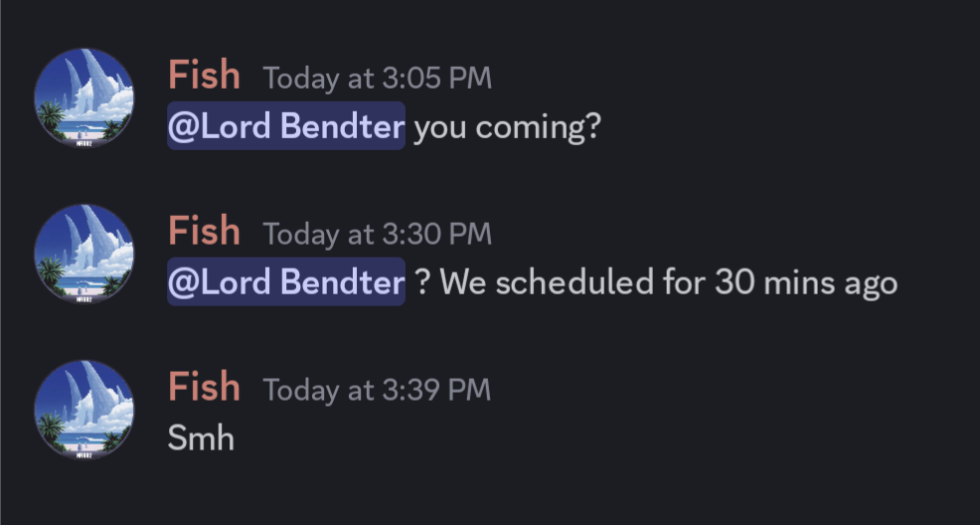The width and height of the screenshot is (980, 525).
Task: Open Fish's avatar on the 3:30 PM message
Action: pos(83,255)
